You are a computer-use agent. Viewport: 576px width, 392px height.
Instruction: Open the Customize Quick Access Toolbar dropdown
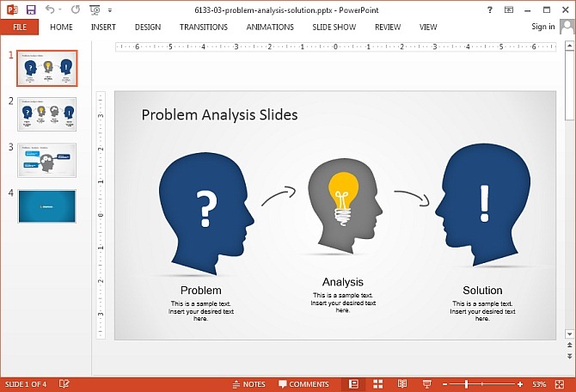(x=110, y=10)
